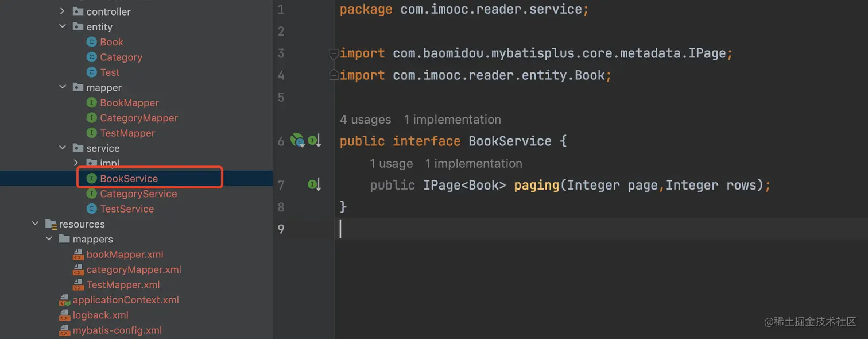Open TestMapper.xml

pyautogui.click(x=123, y=285)
